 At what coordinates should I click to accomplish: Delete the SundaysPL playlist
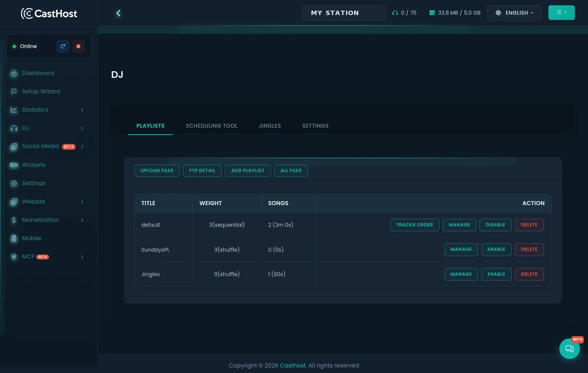coord(529,249)
